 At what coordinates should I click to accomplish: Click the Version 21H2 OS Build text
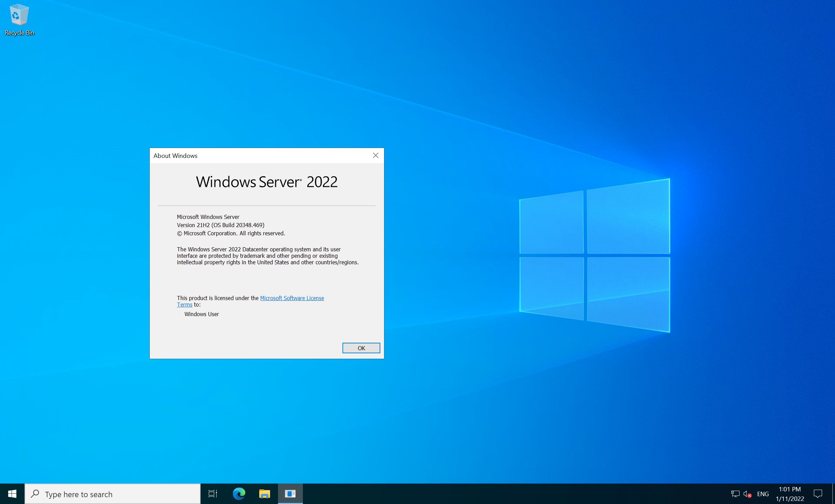pos(221,225)
